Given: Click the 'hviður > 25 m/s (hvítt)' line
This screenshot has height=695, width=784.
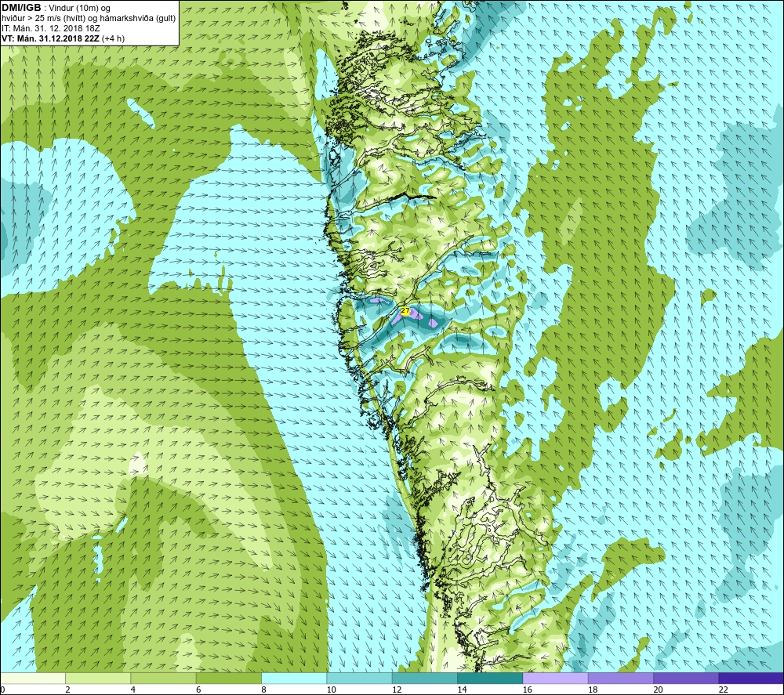Looking at the screenshot, I should tap(44, 19).
